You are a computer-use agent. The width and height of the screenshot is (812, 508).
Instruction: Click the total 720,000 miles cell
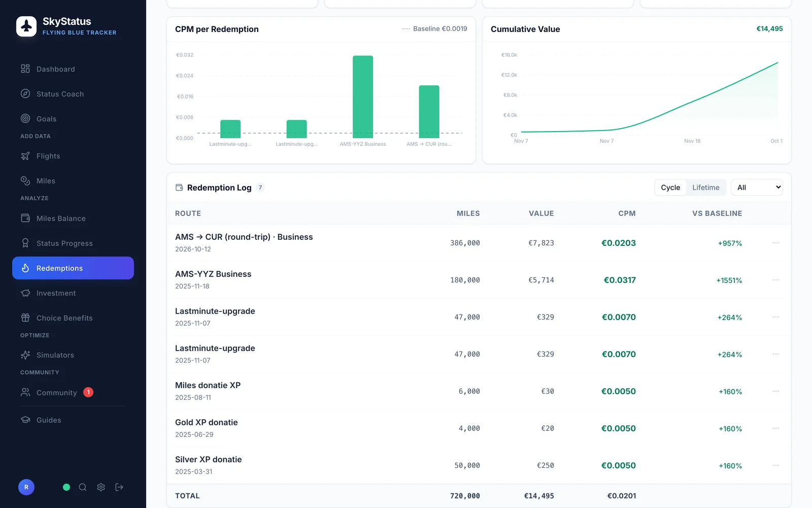coord(465,496)
